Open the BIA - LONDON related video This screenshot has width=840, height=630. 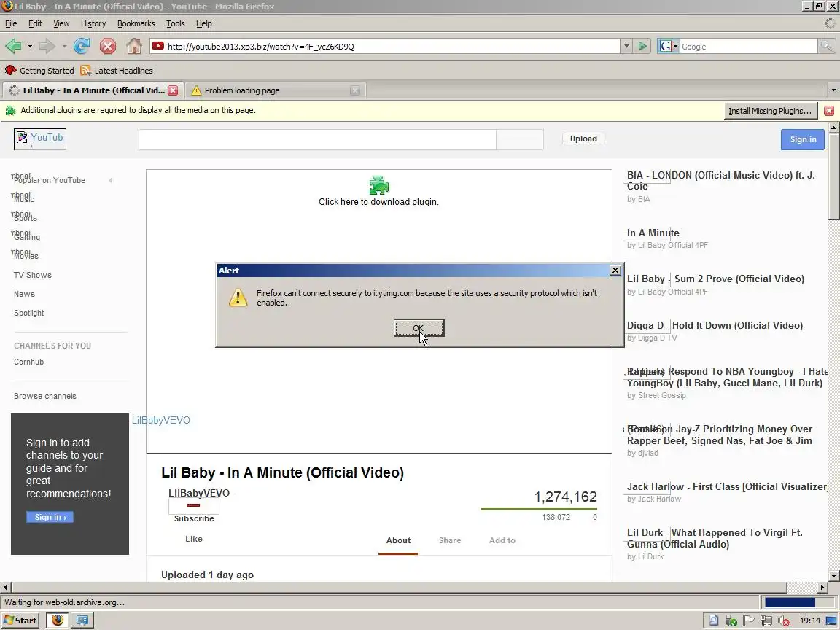(x=720, y=181)
